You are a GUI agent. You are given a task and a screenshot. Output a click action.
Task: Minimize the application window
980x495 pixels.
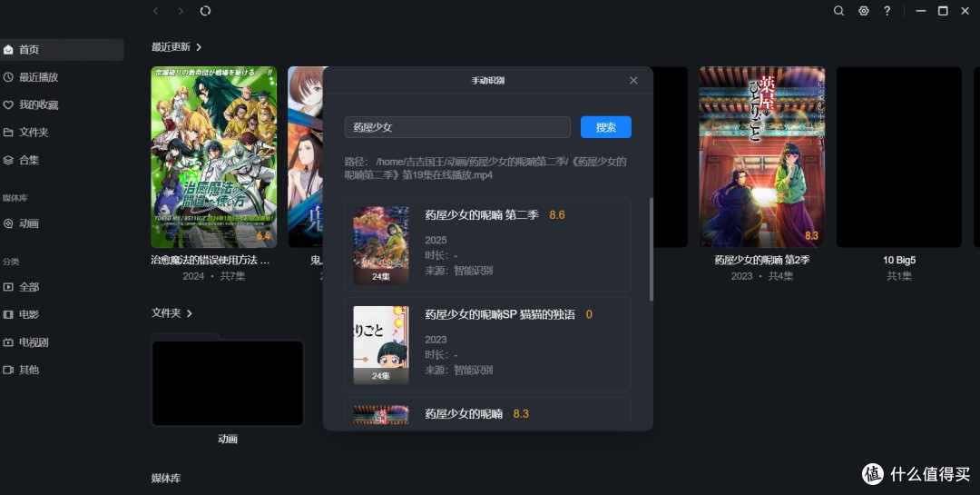(920, 11)
